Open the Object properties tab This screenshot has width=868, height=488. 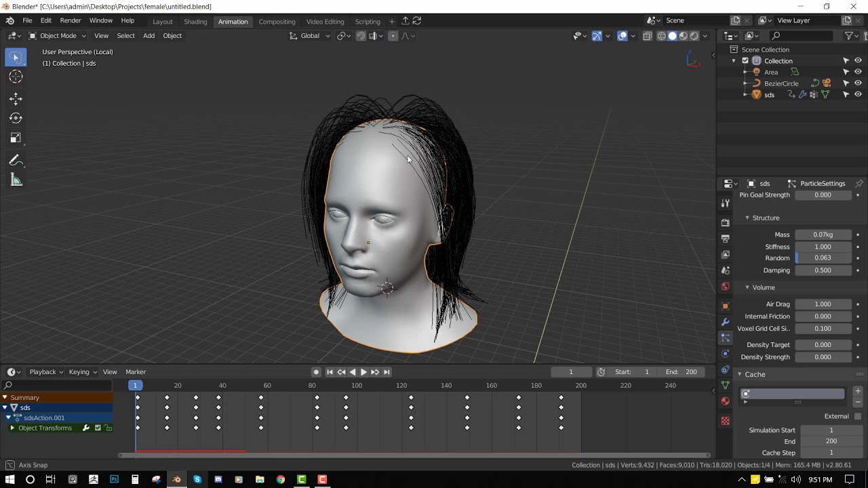tap(726, 306)
